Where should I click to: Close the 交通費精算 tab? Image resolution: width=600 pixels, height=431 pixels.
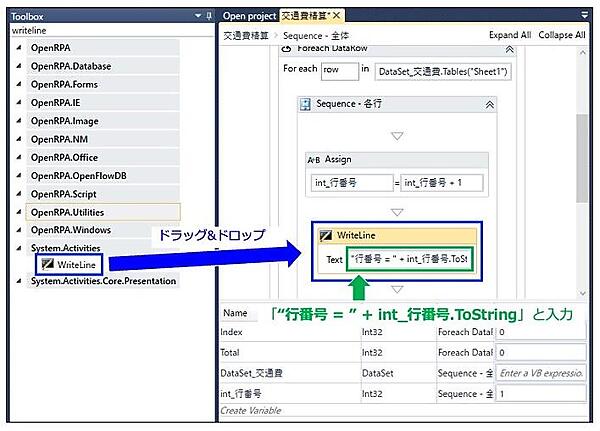(336, 16)
